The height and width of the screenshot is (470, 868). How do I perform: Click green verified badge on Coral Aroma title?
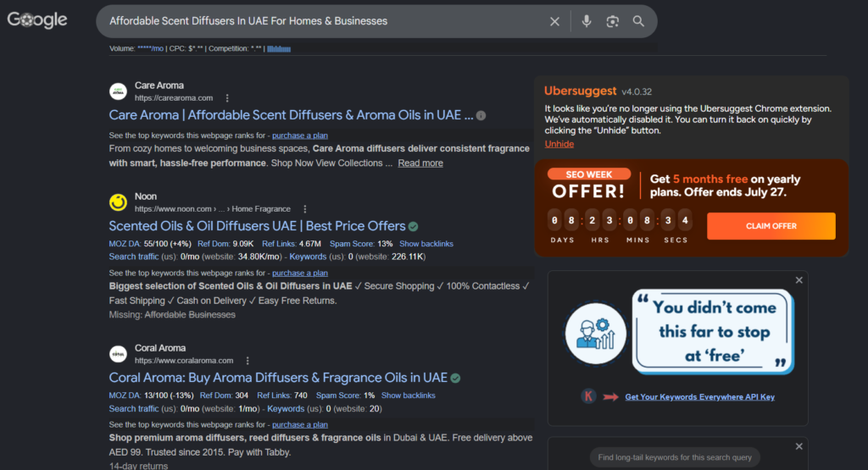click(455, 379)
